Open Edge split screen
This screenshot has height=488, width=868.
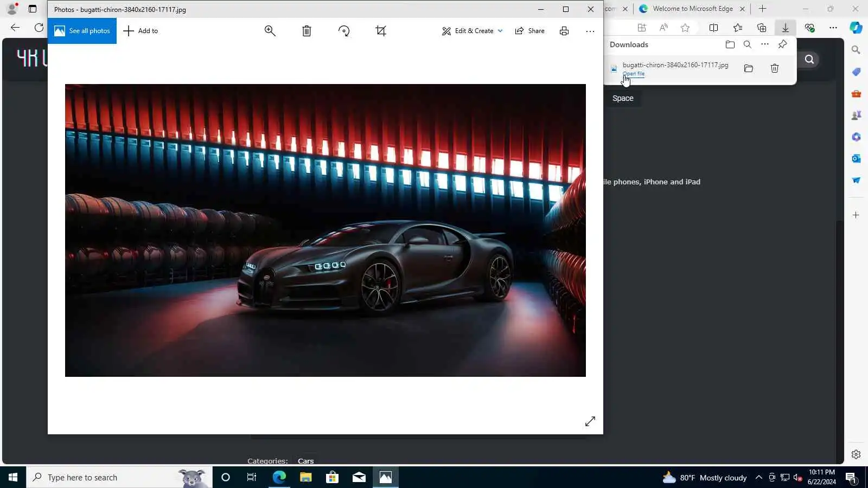coord(714,28)
